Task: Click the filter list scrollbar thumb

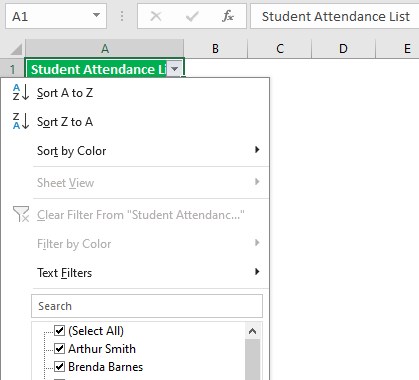Action: [x=252, y=360]
